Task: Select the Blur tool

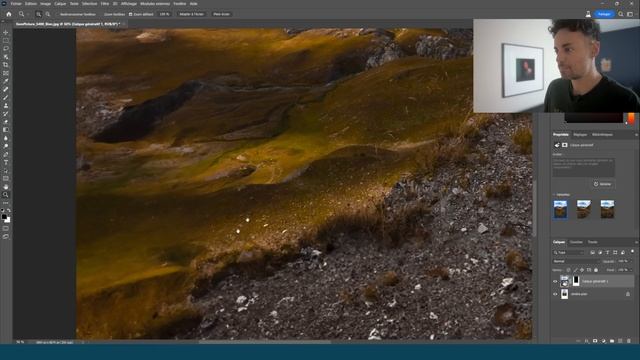Action: pos(6,138)
